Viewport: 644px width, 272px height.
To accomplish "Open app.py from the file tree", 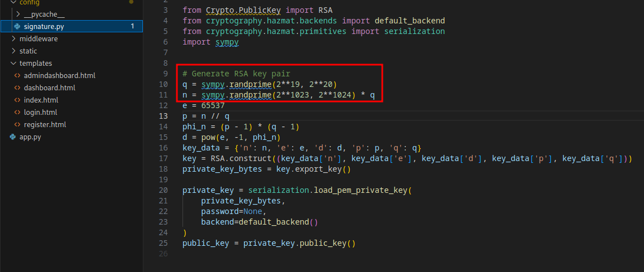I will coord(30,137).
